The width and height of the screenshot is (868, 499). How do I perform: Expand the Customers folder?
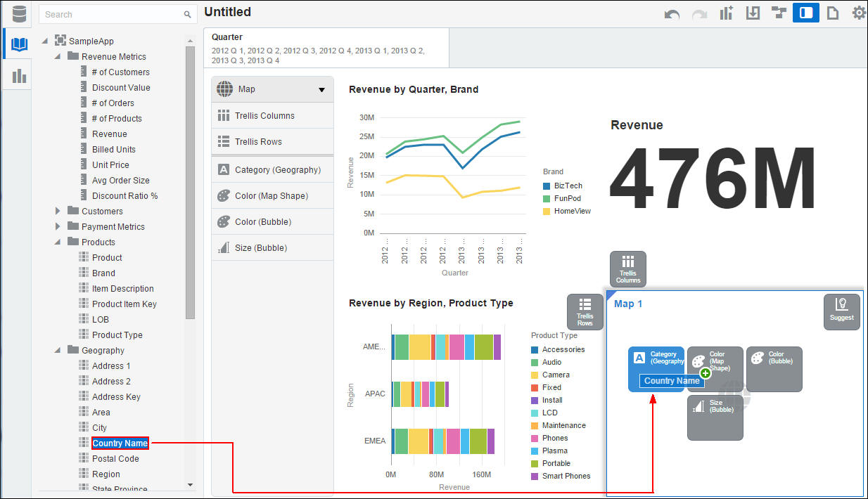58,211
